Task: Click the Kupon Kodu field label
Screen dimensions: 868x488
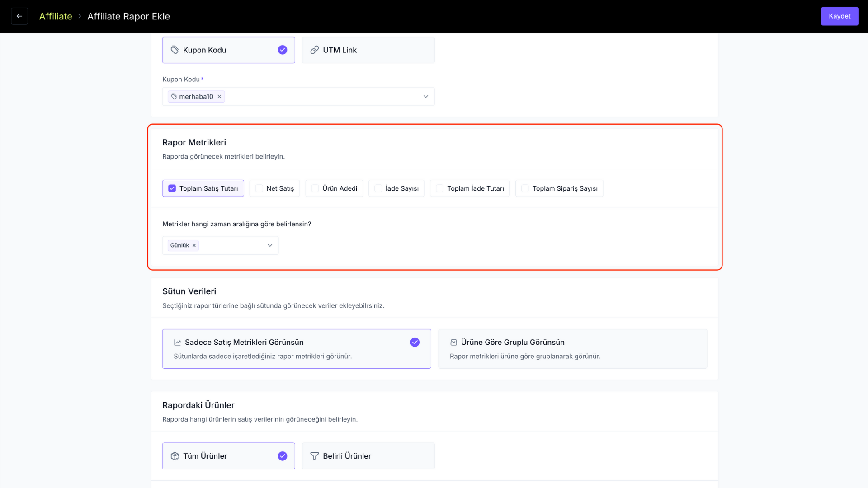Action: (x=181, y=80)
